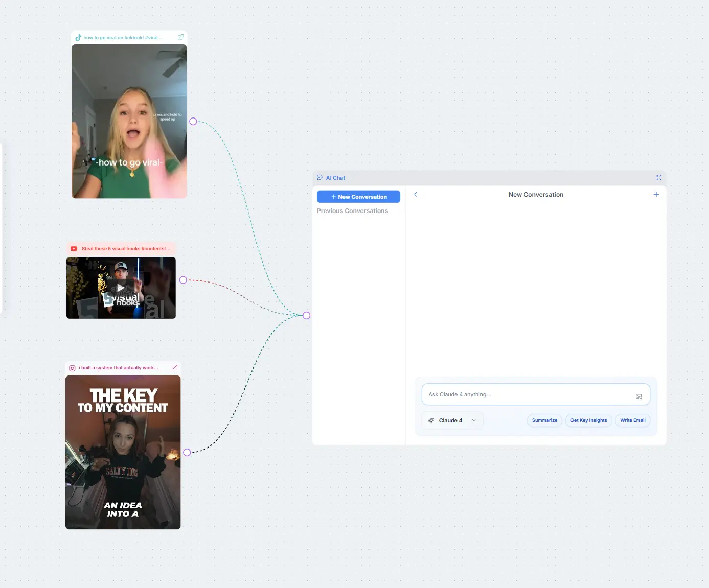Play the YouTube visual hooks video
The width and height of the screenshot is (709, 588).
[x=121, y=288]
